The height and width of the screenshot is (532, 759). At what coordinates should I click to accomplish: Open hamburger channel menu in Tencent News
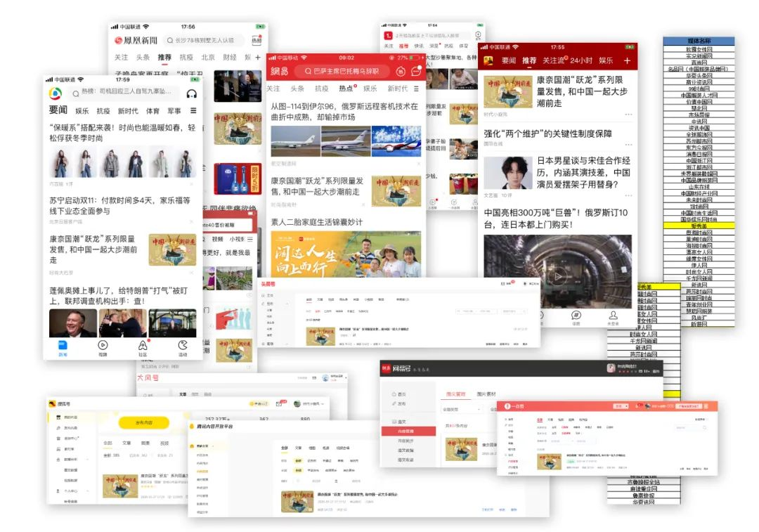click(x=193, y=110)
